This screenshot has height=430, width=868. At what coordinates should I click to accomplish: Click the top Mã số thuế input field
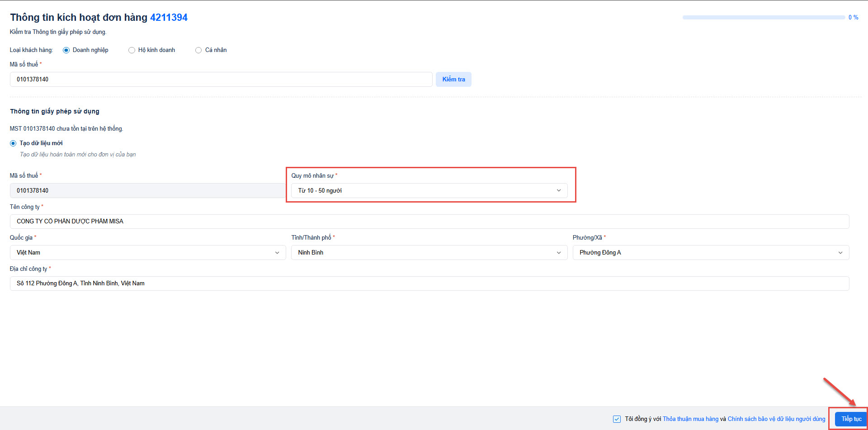[x=221, y=80]
